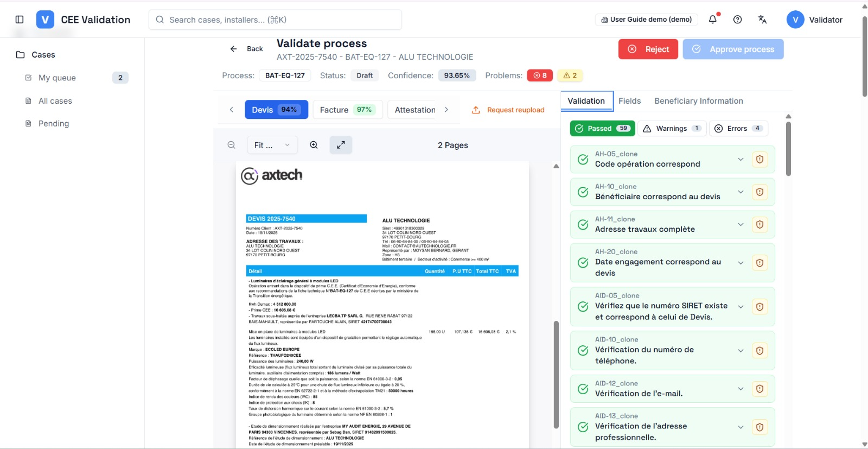Switch to the Validation tab
Viewport: 868px width, 449px height.
586,101
